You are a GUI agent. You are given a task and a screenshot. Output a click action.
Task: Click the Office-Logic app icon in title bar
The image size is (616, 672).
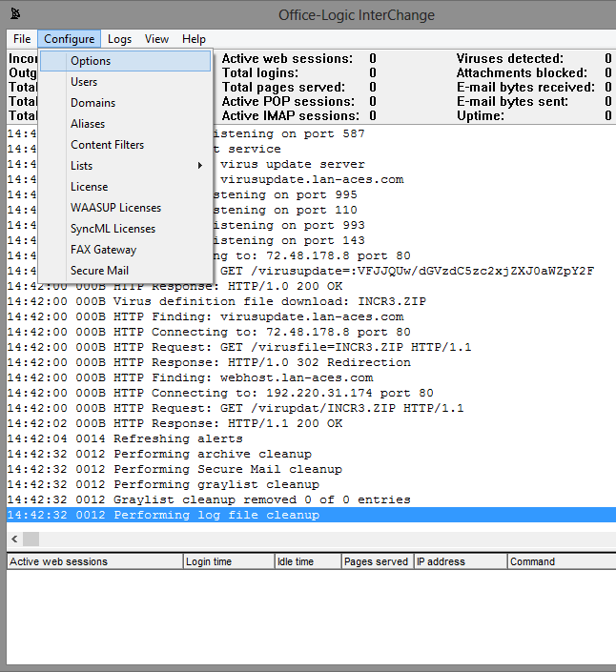click(15, 14)
